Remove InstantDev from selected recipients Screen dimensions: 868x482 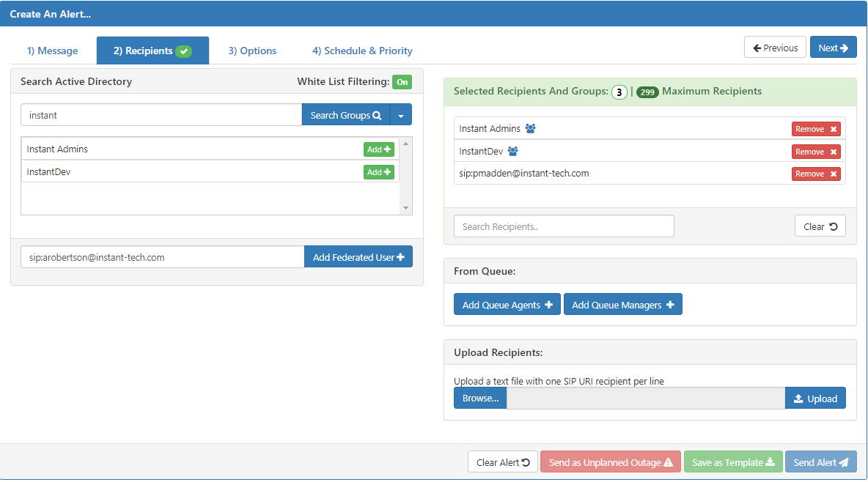[816, 152]
